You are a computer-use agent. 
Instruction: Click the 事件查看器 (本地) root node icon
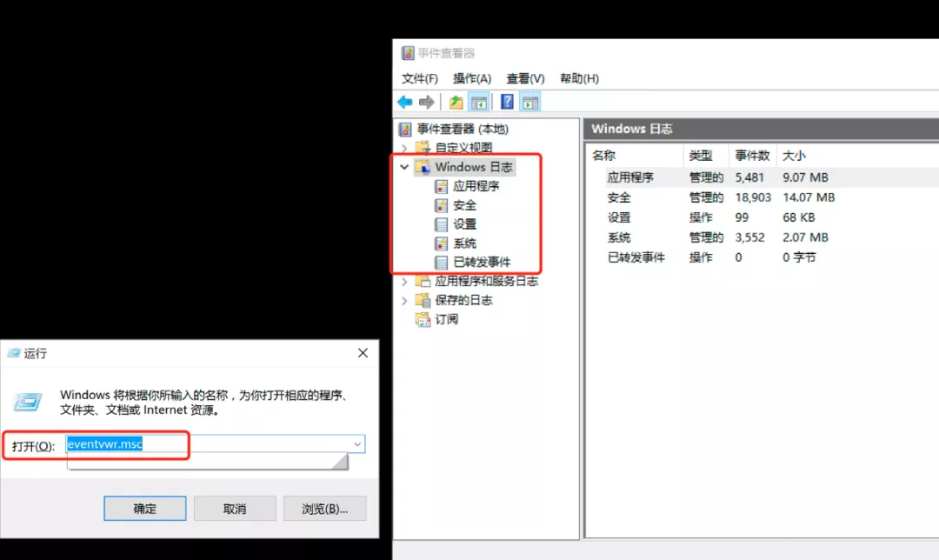coord(405,130)
